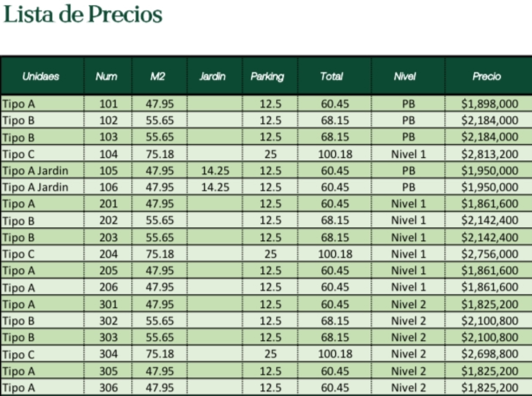Select unit number 302 cell
Image resolution: width=532 pixels, height=396 pixels.
[x=108, y=321]
